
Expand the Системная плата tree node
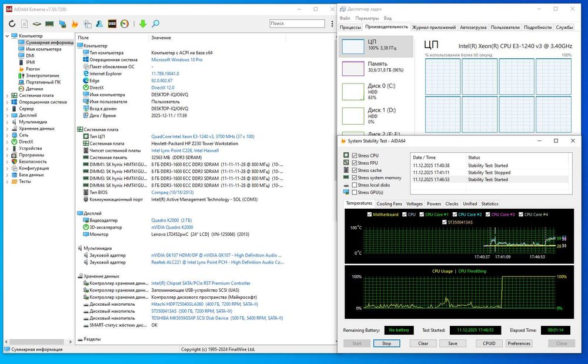pos(8,95)
